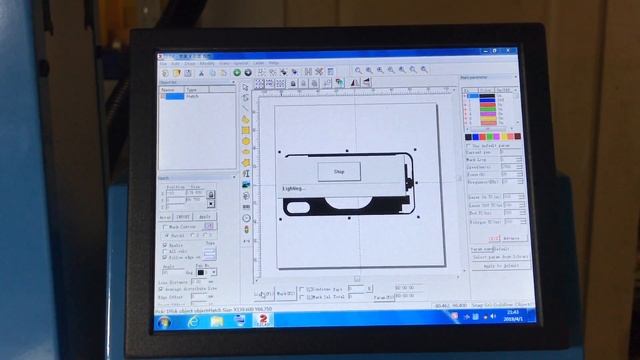
Task: Toggle the Use default param checkbox
Action: pos(468,145)
